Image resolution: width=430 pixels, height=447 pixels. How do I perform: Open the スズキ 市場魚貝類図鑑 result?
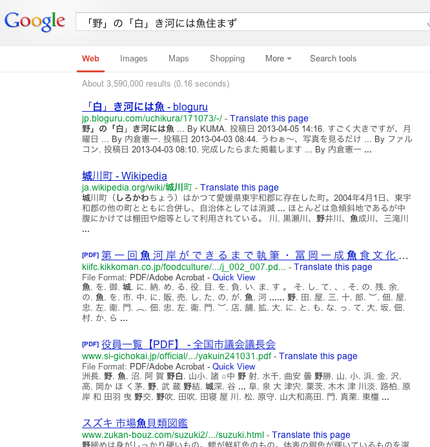coord(135,423)
